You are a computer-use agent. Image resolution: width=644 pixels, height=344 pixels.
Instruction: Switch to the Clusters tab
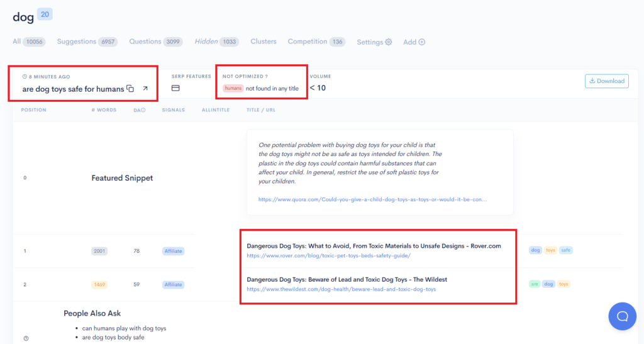tap(264, 42)
